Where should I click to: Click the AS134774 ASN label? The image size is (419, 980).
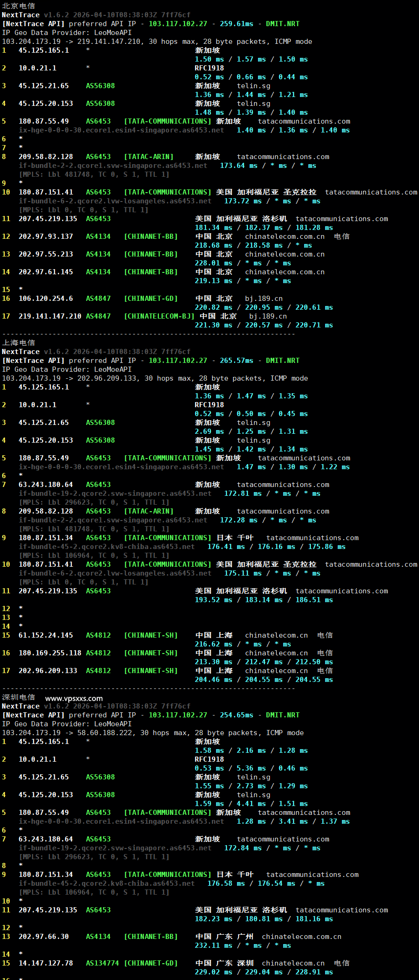point(103,963)
